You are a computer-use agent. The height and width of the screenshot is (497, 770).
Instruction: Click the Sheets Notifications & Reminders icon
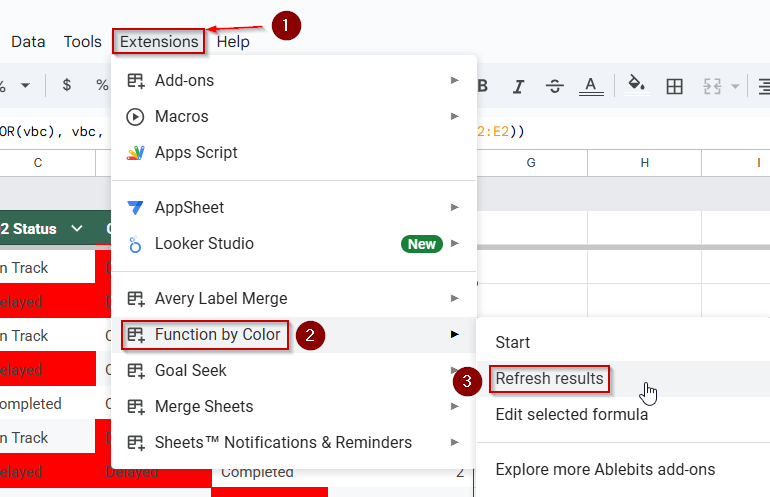click(x=136, y=442)
